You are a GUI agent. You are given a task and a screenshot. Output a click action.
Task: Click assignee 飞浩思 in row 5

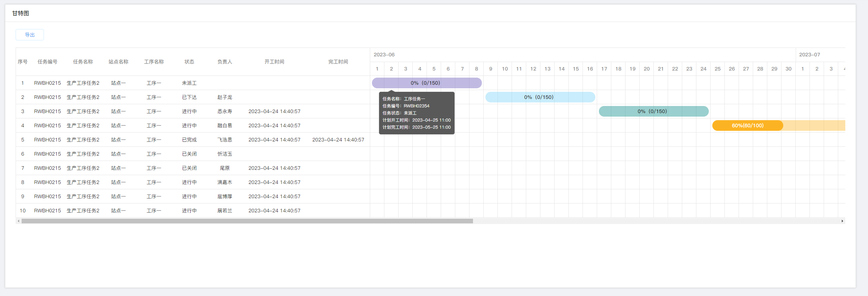225,140
